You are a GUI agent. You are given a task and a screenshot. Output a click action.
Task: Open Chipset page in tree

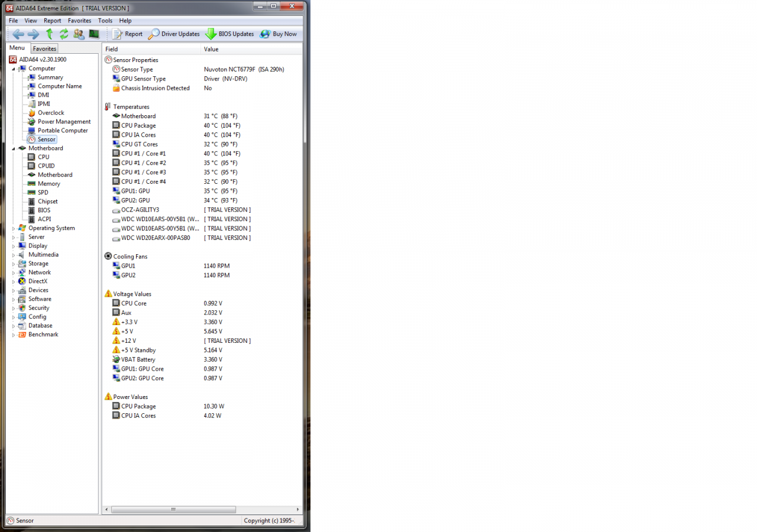[47, 202]
